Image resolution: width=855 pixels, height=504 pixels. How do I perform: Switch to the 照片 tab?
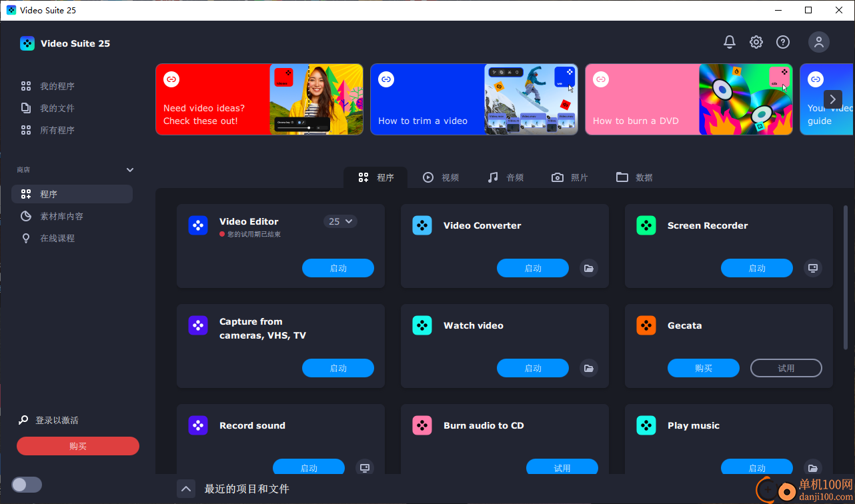tap(570, 177)
